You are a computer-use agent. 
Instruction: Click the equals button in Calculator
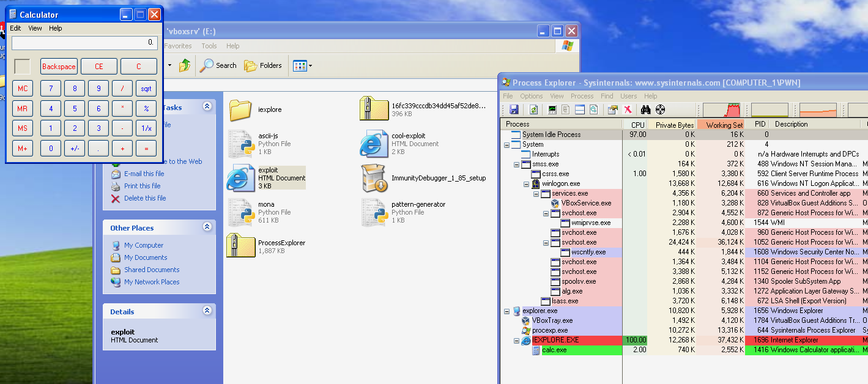tap(146, 149)
